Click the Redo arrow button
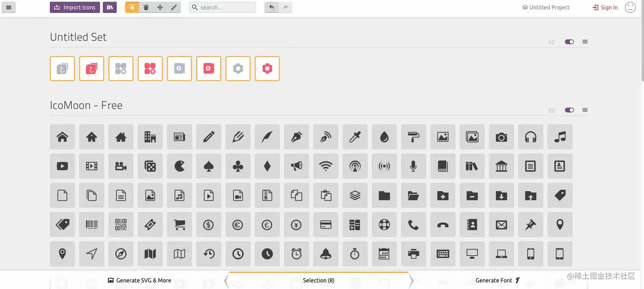The image size is (644, 289). [285, 7]
